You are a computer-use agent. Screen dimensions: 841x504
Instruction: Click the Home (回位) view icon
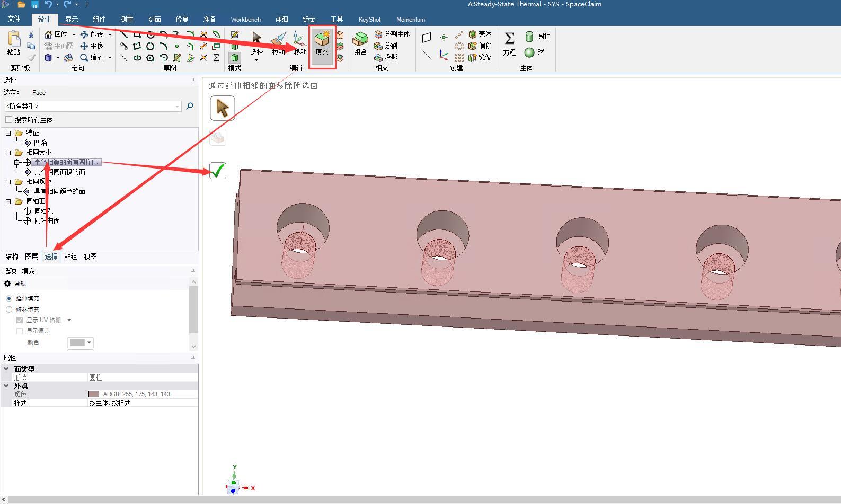point(48,34)
